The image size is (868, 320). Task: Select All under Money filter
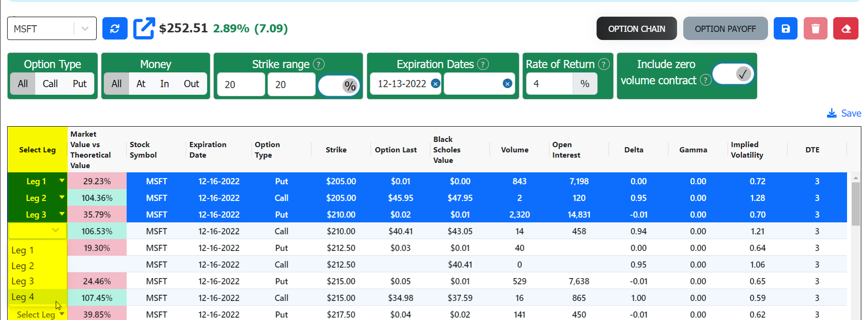(x=117, y=84)
